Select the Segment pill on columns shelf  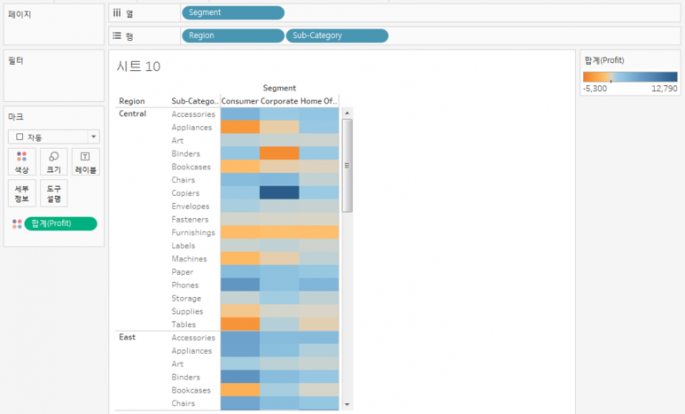coord(232,13)
